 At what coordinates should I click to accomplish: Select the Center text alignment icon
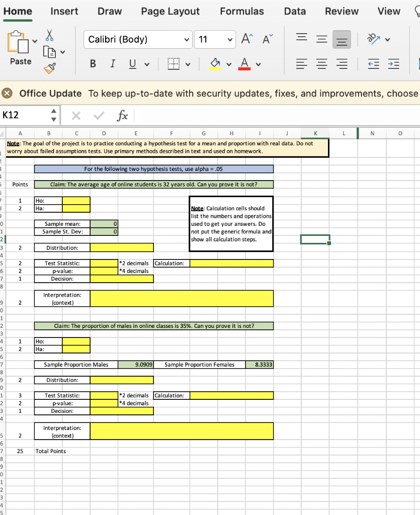point(321,64)
